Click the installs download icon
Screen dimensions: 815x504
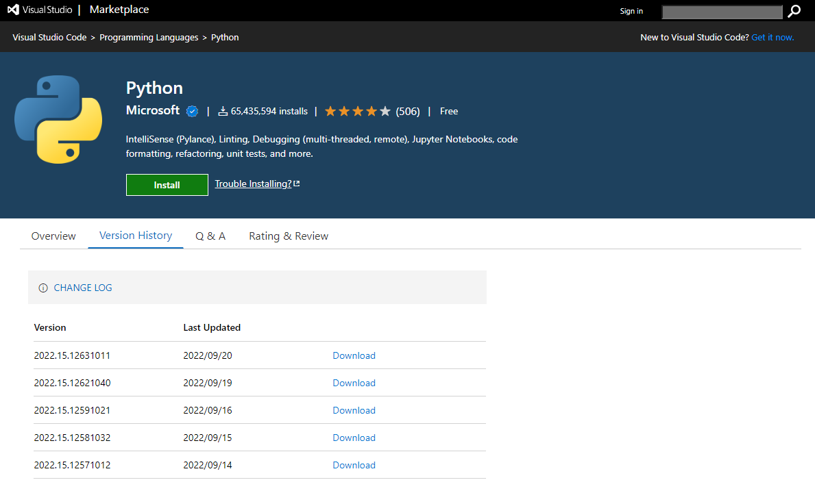click(x=223, y=111)
